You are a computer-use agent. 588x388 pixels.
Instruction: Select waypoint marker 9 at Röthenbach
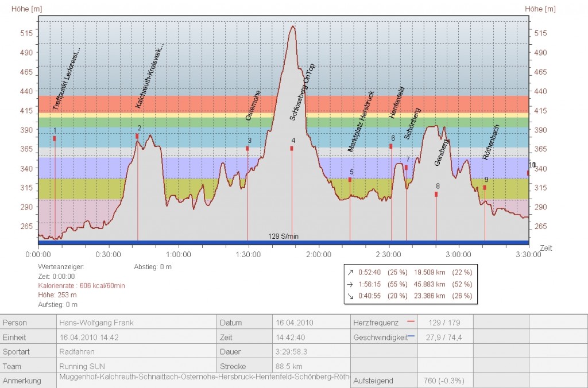(x=485, y=188)
